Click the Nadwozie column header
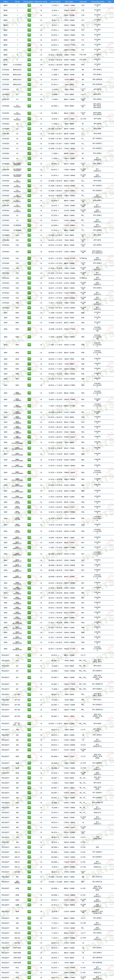 click(x=83, y=1)
